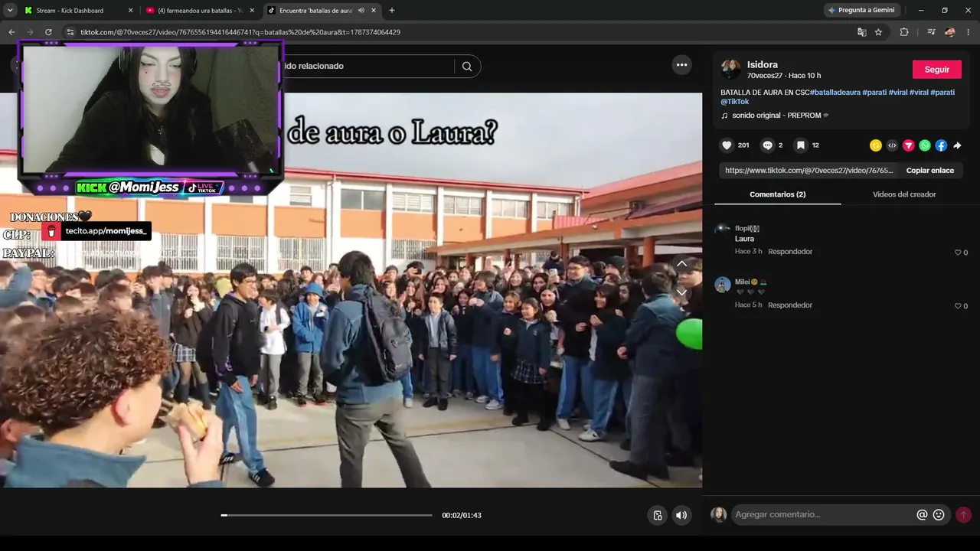Click the search magnifier icon

(x=467, y=67)
